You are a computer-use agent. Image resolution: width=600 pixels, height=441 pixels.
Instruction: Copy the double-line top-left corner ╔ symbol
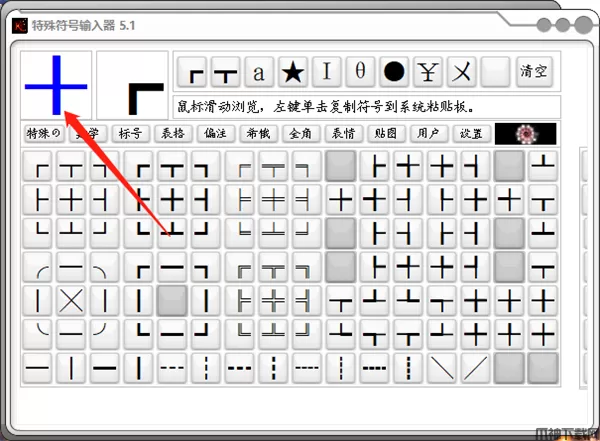pyautogui.click(x=240, y=267)
